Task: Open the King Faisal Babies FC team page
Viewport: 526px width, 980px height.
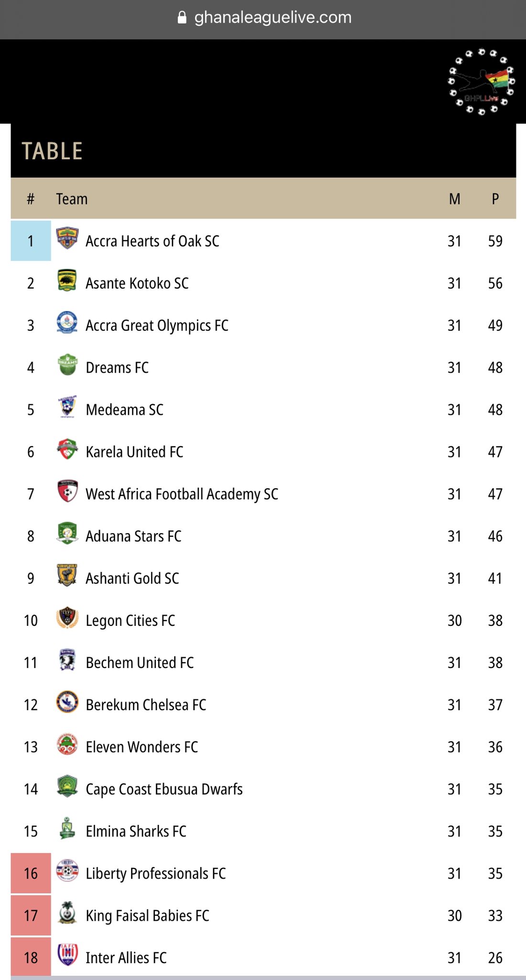Action: 147,915
